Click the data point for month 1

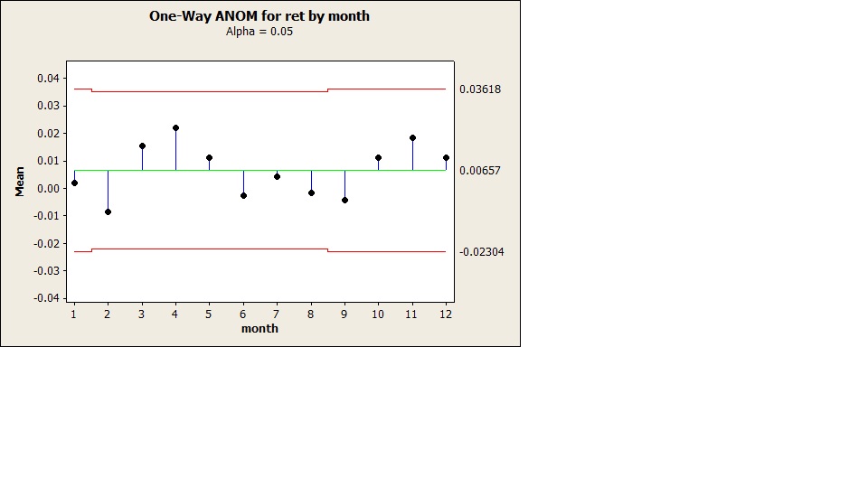click(74, 183)
